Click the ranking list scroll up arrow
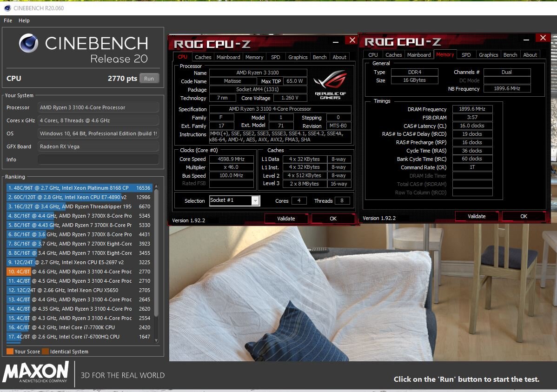This screenshot has width=557, height=392. coord(156,187)
